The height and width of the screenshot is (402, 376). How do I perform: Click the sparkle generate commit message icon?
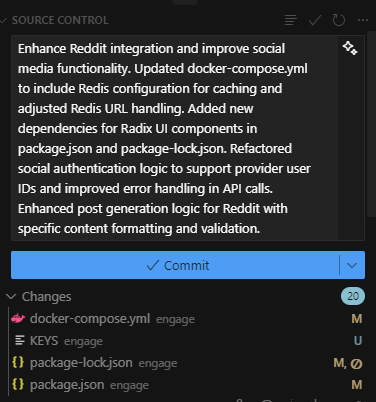pos(350,48)
